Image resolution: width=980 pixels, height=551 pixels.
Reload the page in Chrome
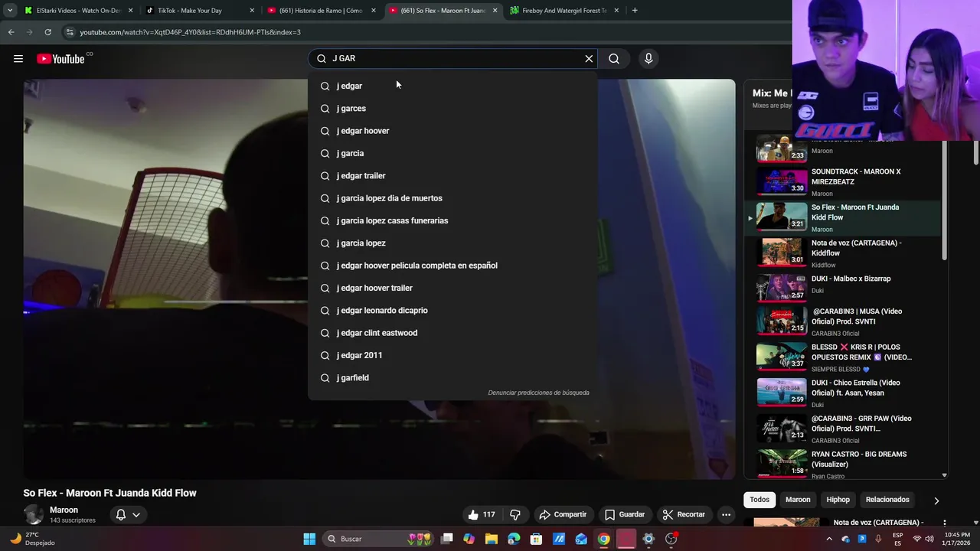47,32
